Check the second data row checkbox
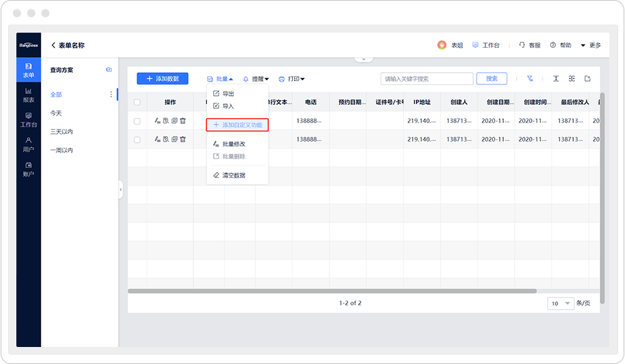Screen dimensions: 625x364 click(x=137, y=139)
